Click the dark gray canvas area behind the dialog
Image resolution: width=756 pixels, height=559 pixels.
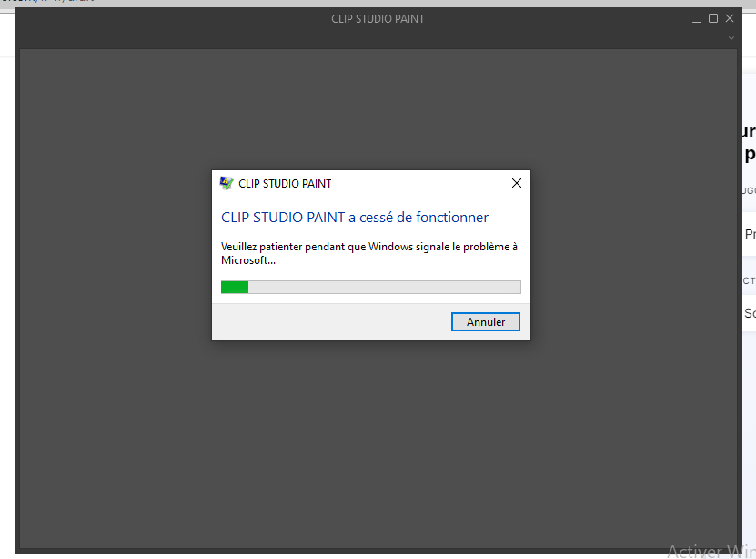tap(378, 437)
